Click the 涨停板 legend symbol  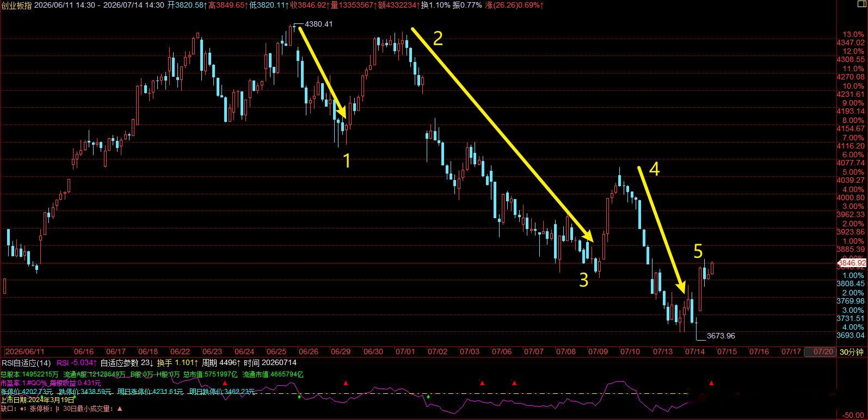(x=57, y=409)
